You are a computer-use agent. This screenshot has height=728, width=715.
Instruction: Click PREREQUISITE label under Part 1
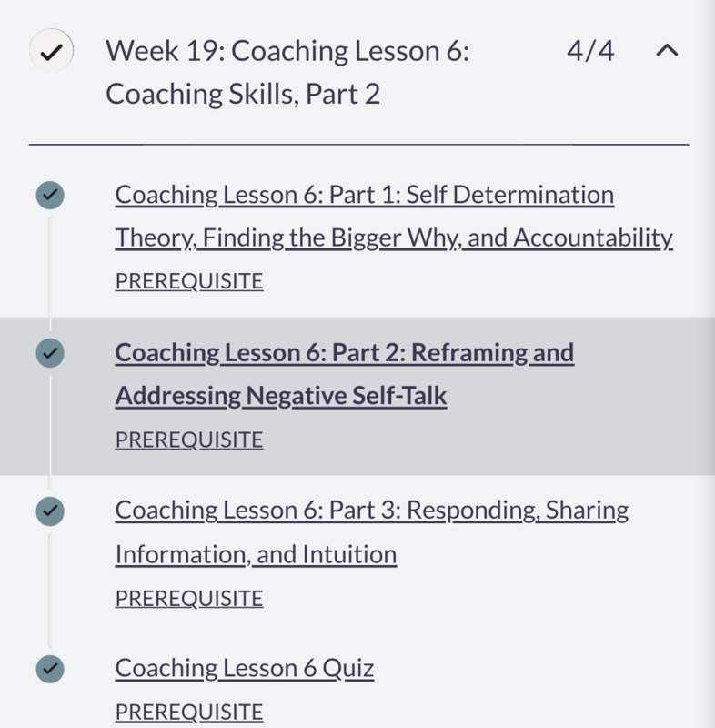(189, 281)
